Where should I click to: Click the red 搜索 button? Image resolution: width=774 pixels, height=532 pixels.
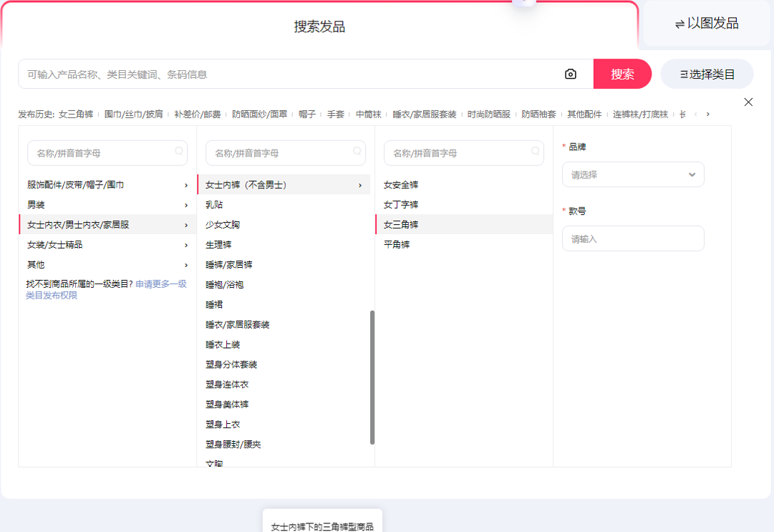pos(622,74)
